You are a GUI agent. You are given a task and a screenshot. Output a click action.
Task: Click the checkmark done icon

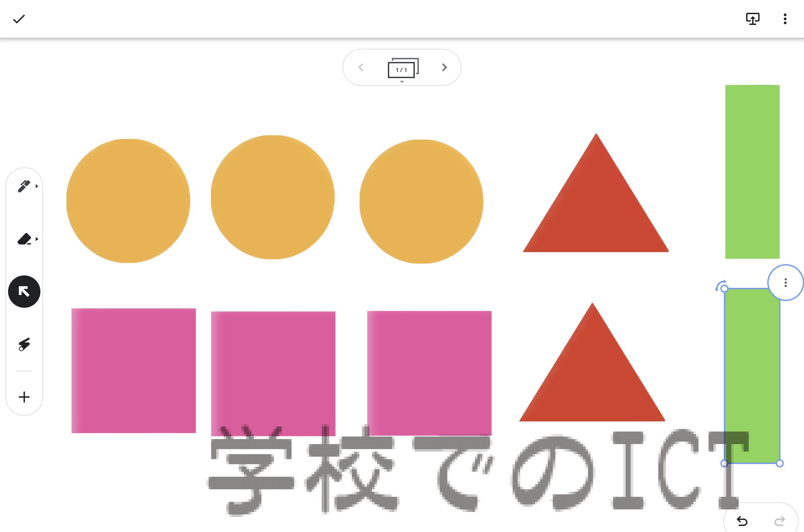pyautogui.click(x=19, y=19)
